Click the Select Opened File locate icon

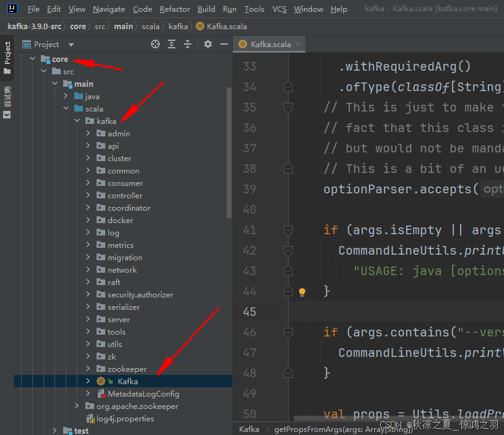155,44
